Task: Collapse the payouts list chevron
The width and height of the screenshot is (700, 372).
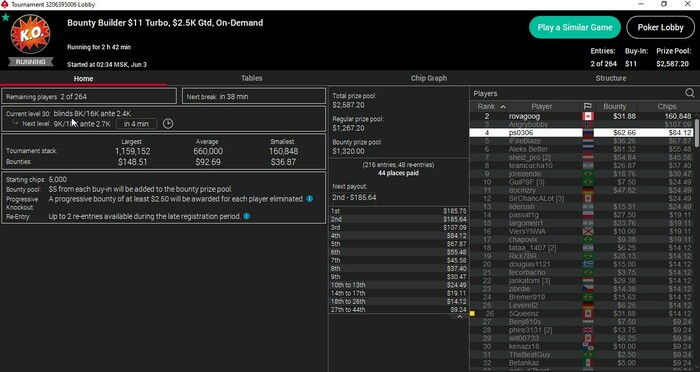Action: pos(459,317)
